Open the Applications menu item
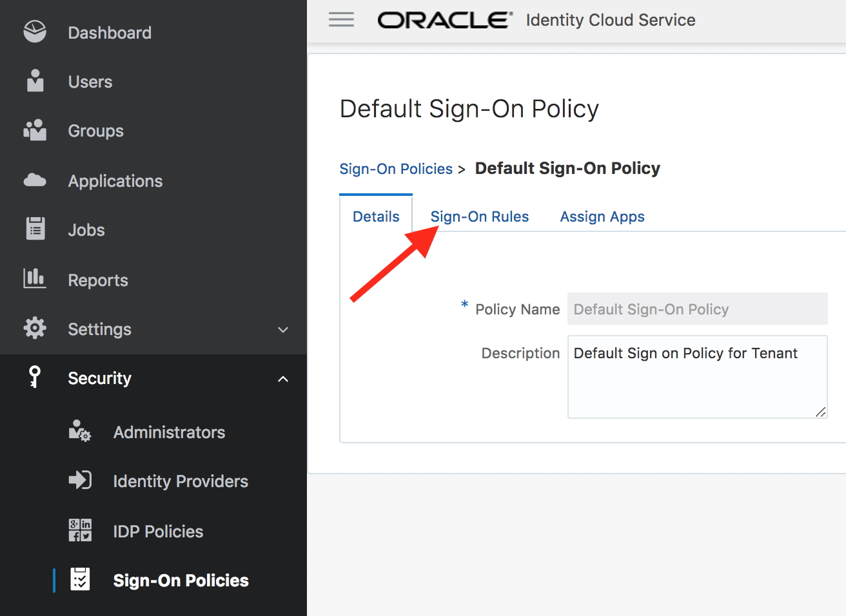Screen dimensions: 846x616 [x=115, y=181]
